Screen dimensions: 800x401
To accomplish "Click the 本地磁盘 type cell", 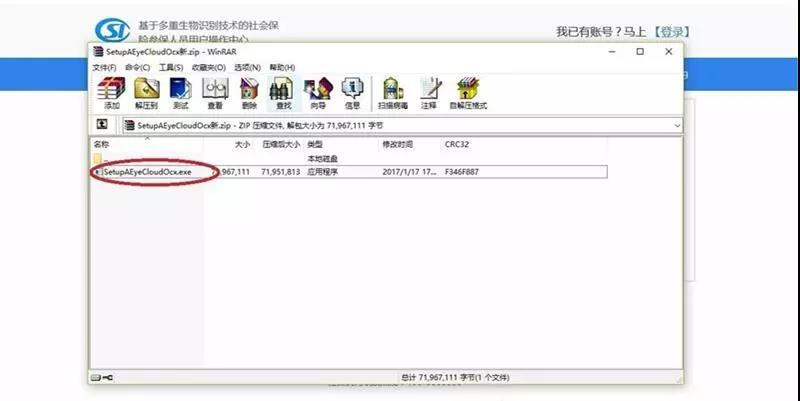I will 322,159.
